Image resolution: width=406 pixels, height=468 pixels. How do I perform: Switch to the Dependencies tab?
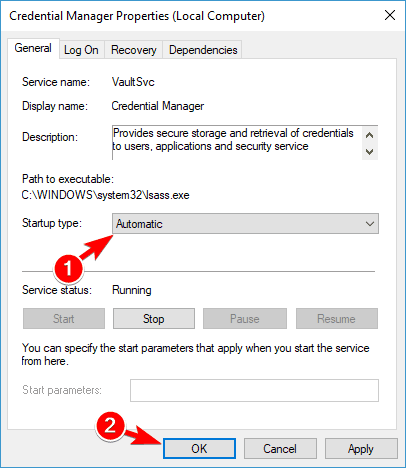[203, 50]
